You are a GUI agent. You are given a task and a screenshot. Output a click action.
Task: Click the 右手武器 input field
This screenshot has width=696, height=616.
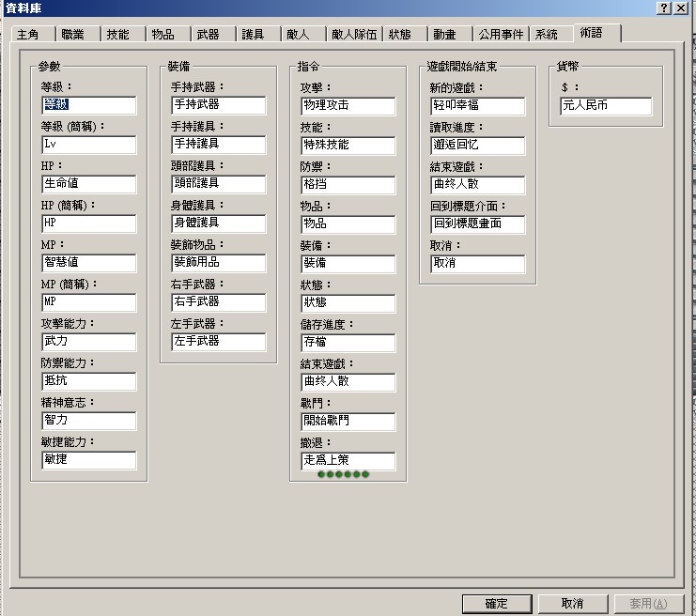pos(219,302)
